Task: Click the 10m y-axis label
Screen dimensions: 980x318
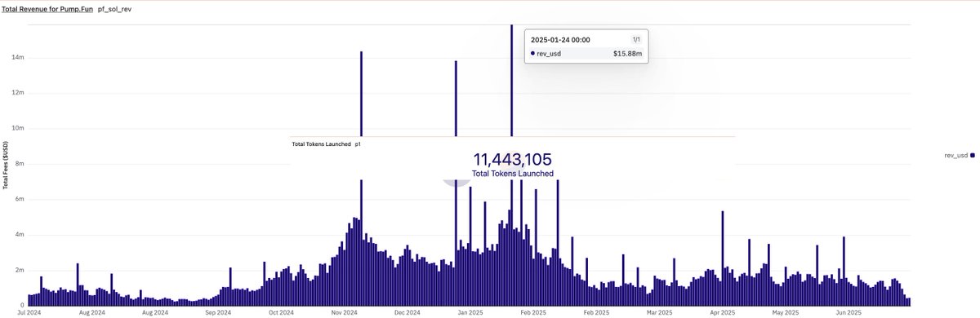Action: (x=18, y=128)
